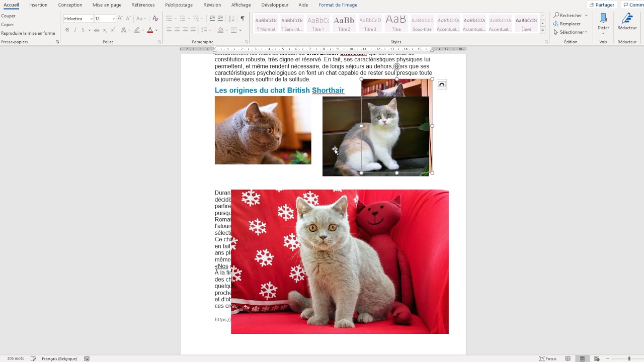Image resolution: width=644 pixels, height=362 pixels.
Task: Apply text effects (outlined A) icon
Action: (124, 30)
